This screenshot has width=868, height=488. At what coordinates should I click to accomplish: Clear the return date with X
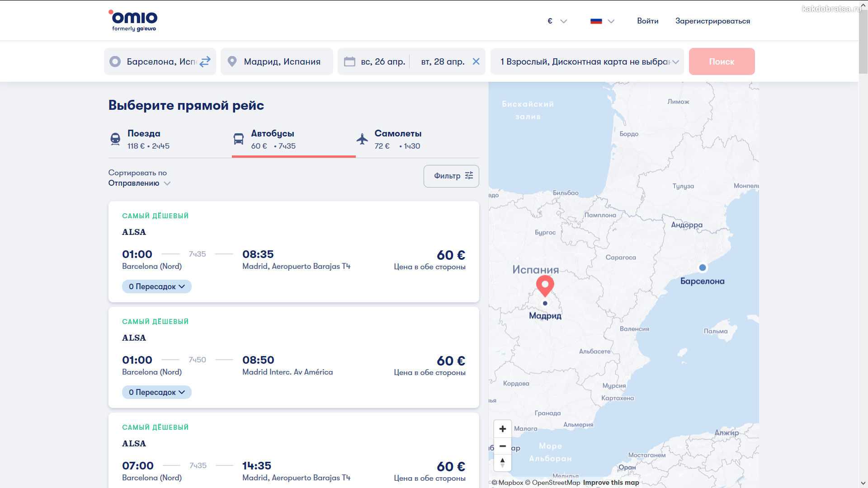point(476,61)
